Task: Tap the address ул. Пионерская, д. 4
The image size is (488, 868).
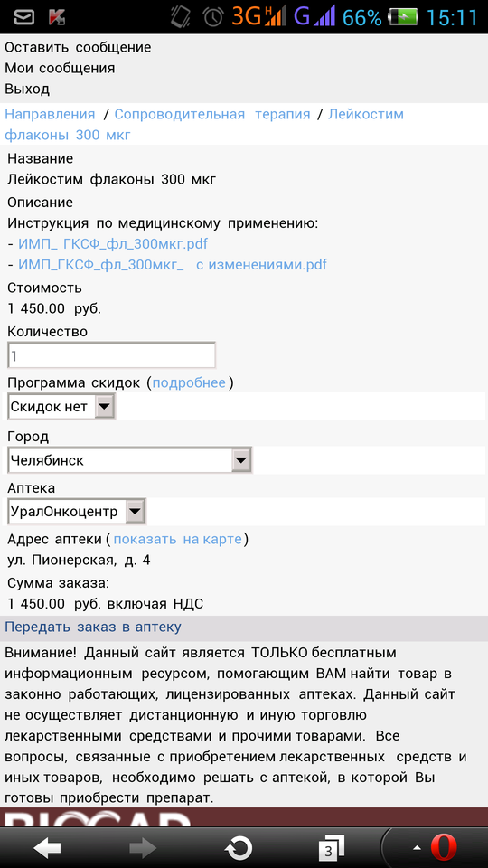Action: 80,561
